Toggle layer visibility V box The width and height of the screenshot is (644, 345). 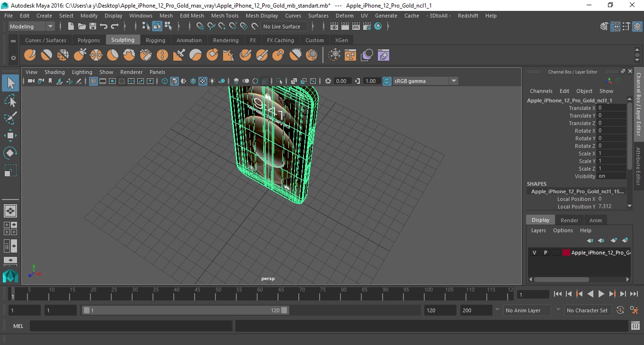coord(534,253)
